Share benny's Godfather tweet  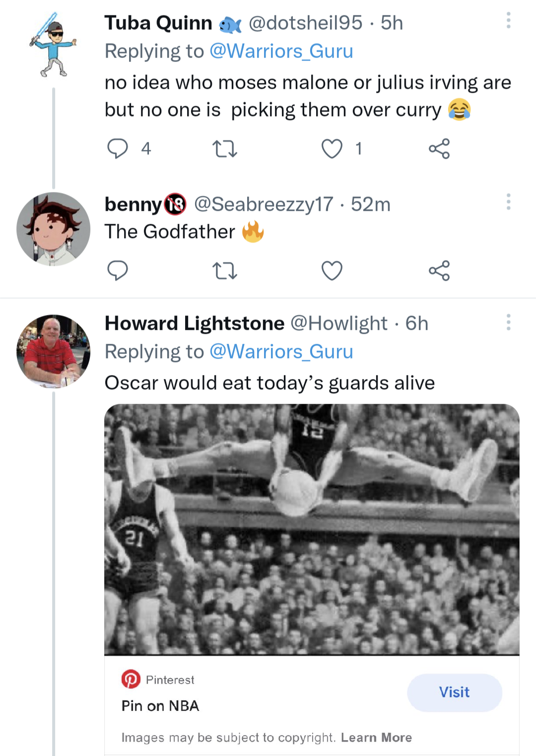point(439,270)
